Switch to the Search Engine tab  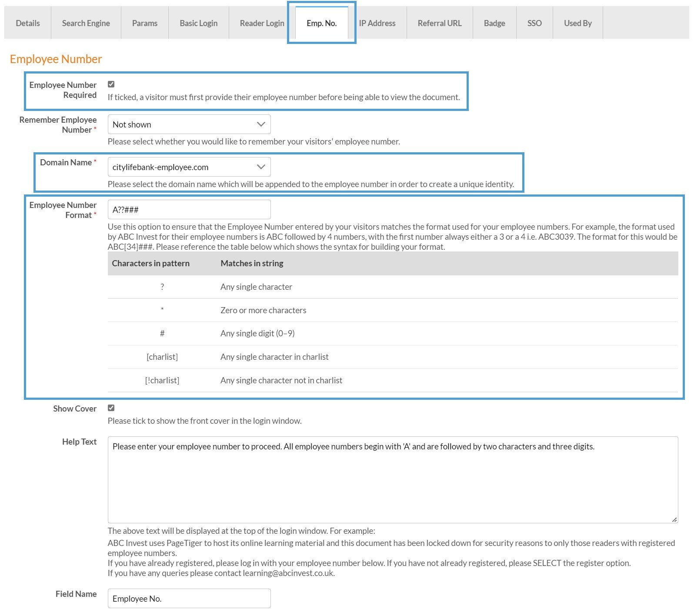86,23
